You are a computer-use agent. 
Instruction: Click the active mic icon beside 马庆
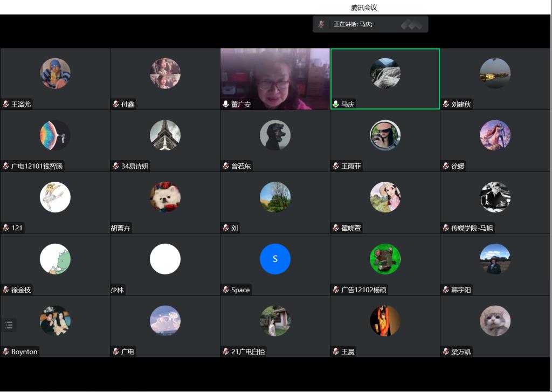click(335, 104)
